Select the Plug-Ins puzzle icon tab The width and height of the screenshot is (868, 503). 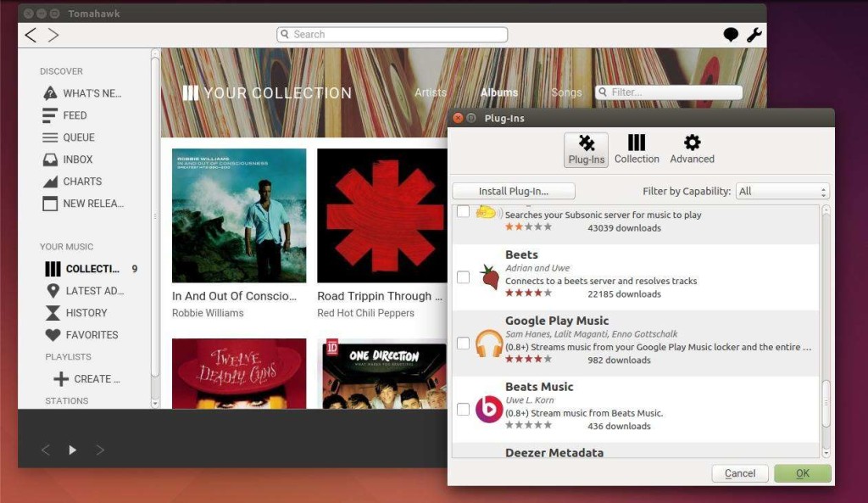(587, 149)
